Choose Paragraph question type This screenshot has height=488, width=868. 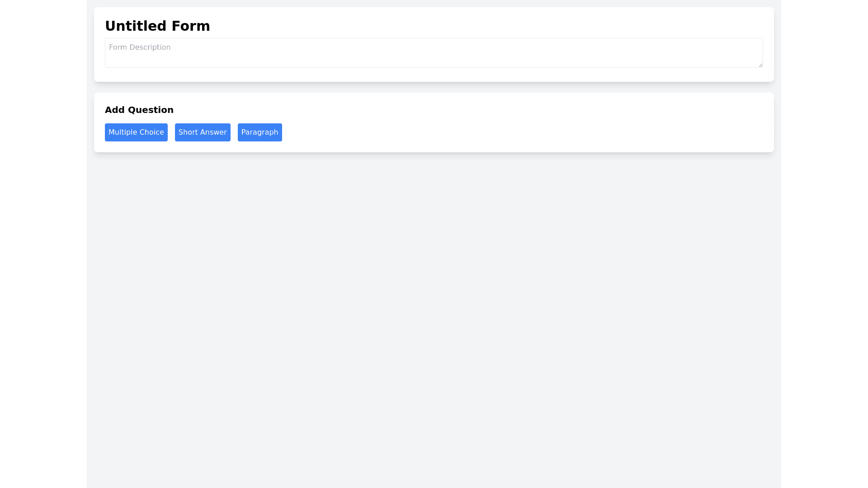tap(259, 132)
